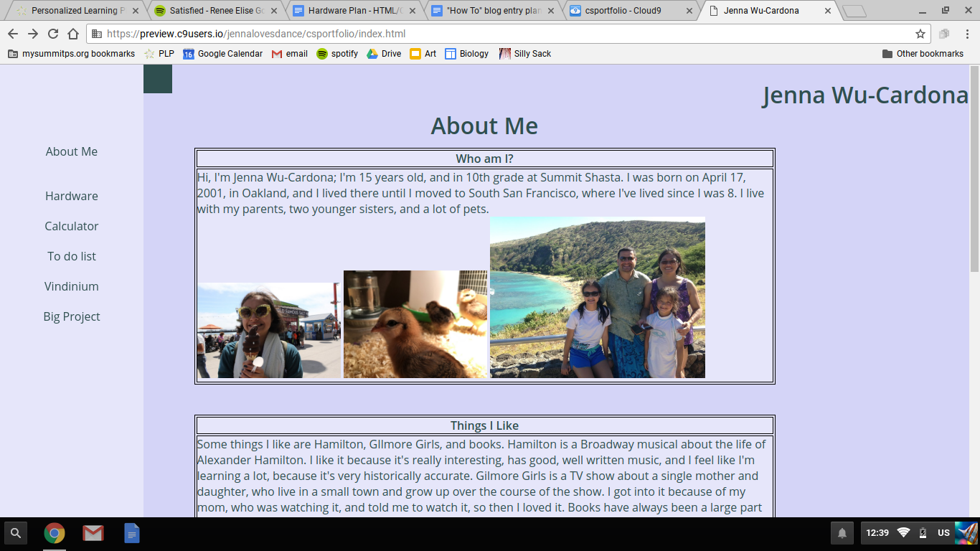Click the Things I Like table header
The height and width of the screenshot is (551, 980).
click(484, 425)
